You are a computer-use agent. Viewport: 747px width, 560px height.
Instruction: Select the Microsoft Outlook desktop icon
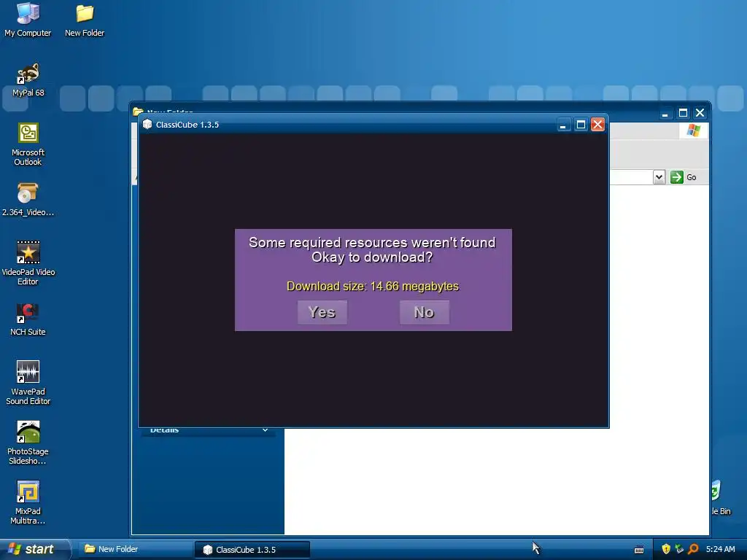pyautogui.click(x=28, y=144)
